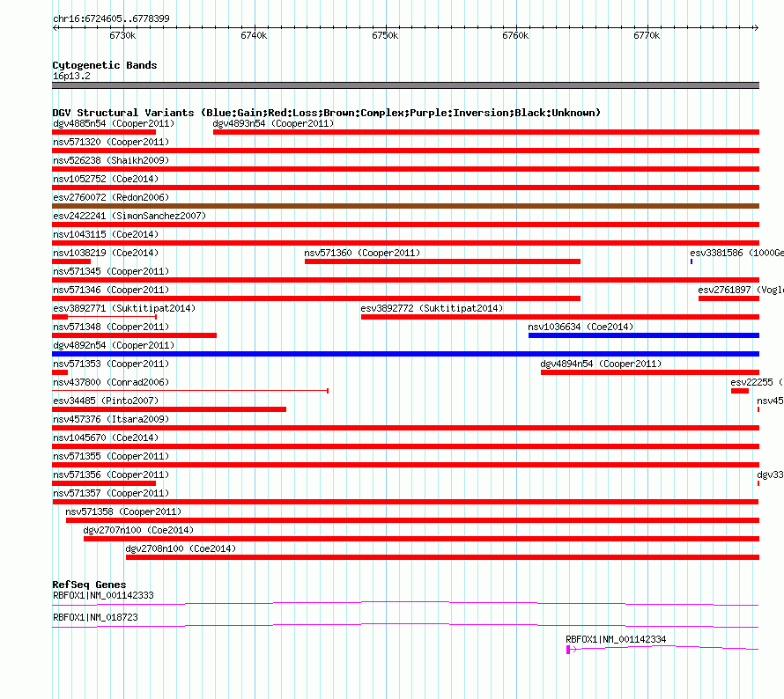
Task: Select nsv571353 (Cooper2011) label
Action: (x=111, y=364)
